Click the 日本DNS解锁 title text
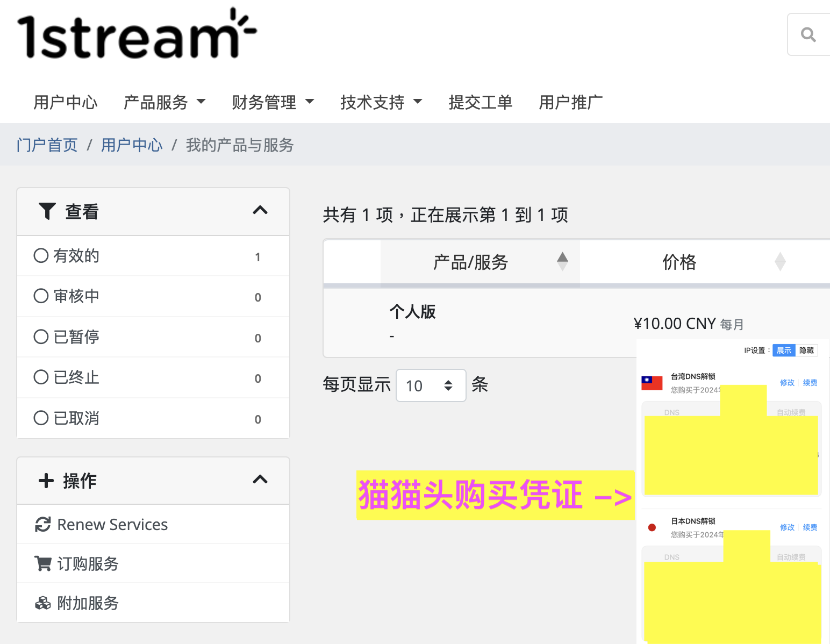 click(x=693, y=521)
